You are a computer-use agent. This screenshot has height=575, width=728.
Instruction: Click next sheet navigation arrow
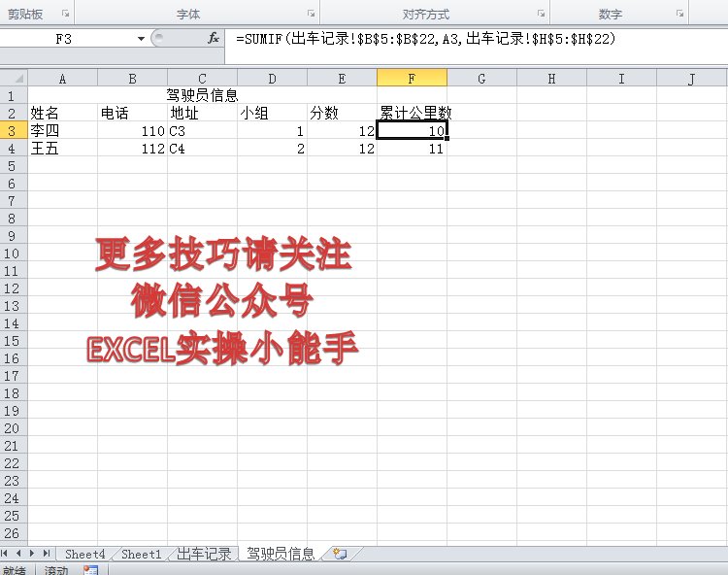(x=32, y=554)
